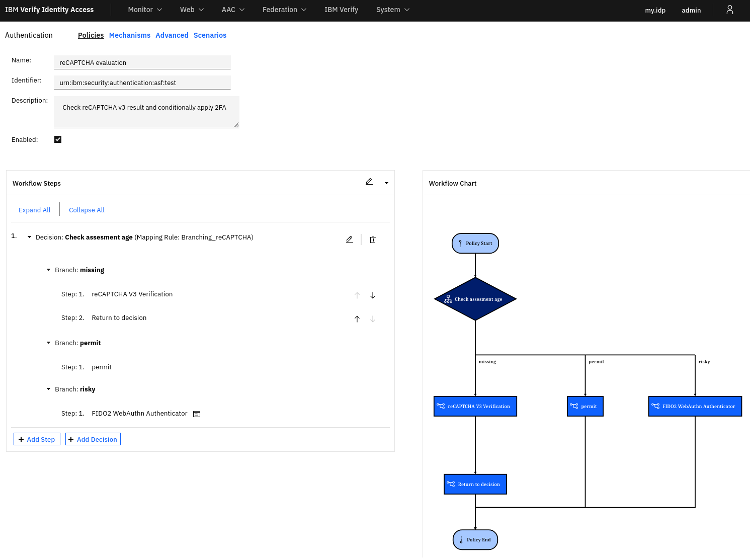Click the my.idp label in header
This screenshot has height=560, width=750.
(655, 10)
